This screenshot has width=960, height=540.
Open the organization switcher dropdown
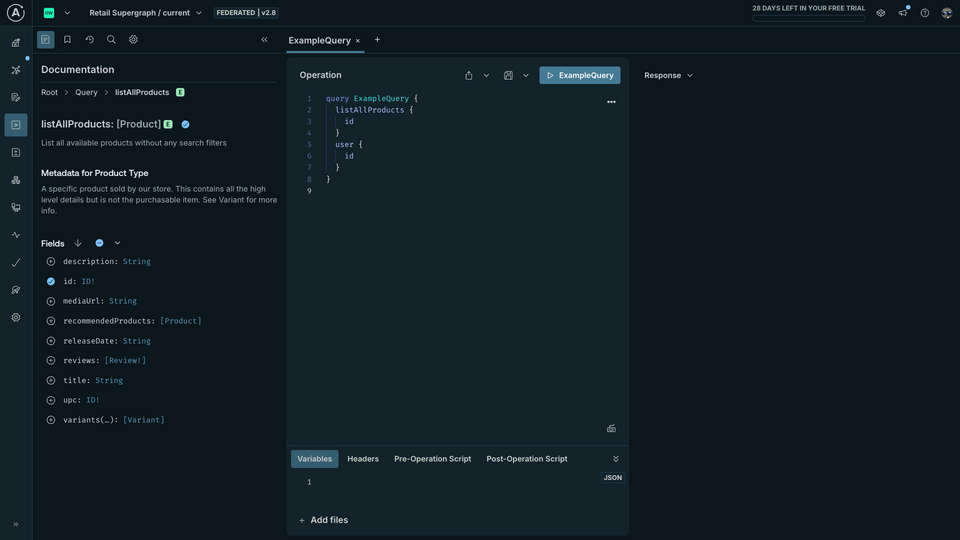click(67, 13)
